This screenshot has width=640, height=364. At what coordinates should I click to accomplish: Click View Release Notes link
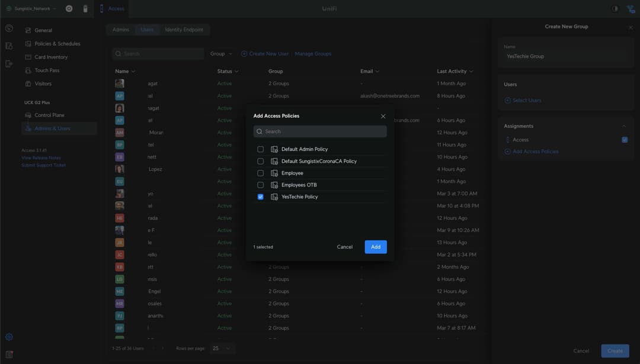coord(41,158)
